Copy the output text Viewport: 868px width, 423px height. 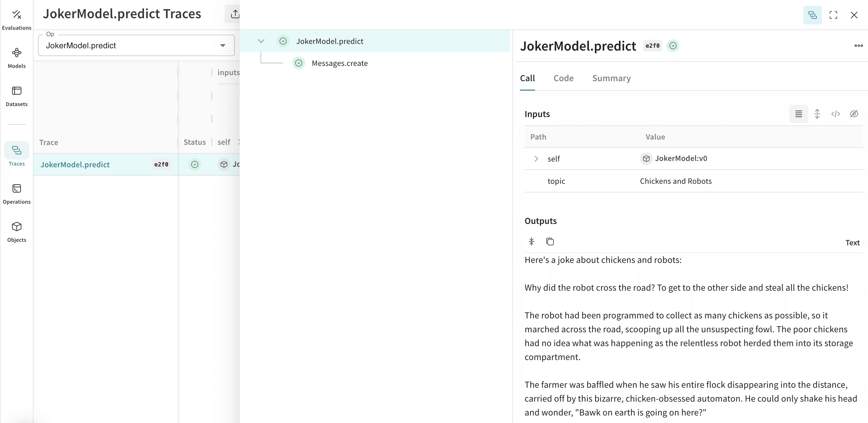(550, 242)
